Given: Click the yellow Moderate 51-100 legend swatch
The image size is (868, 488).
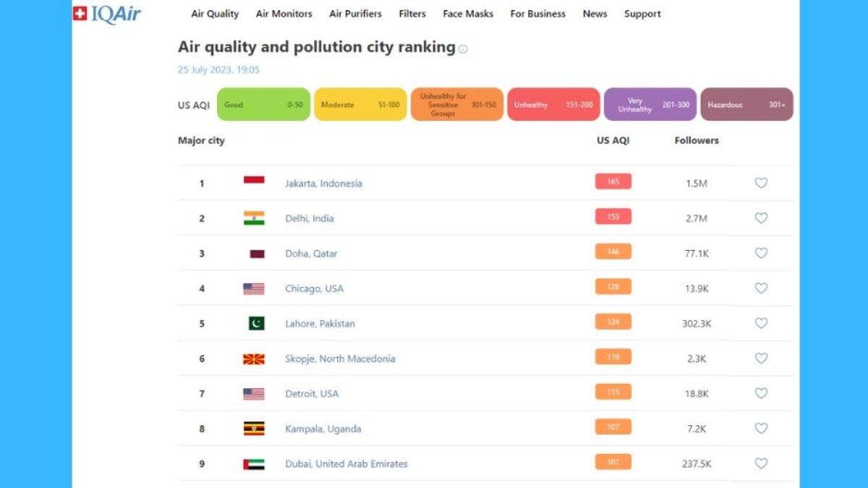Looking at the screenshot, I should [x=360, y=104].
